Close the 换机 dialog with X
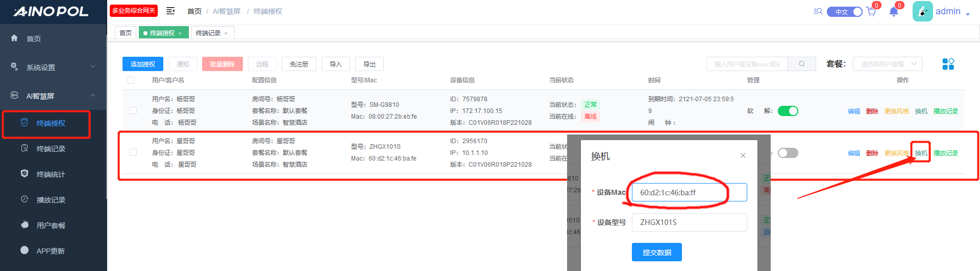Screen dimensions: 980x271 point(743,155)
